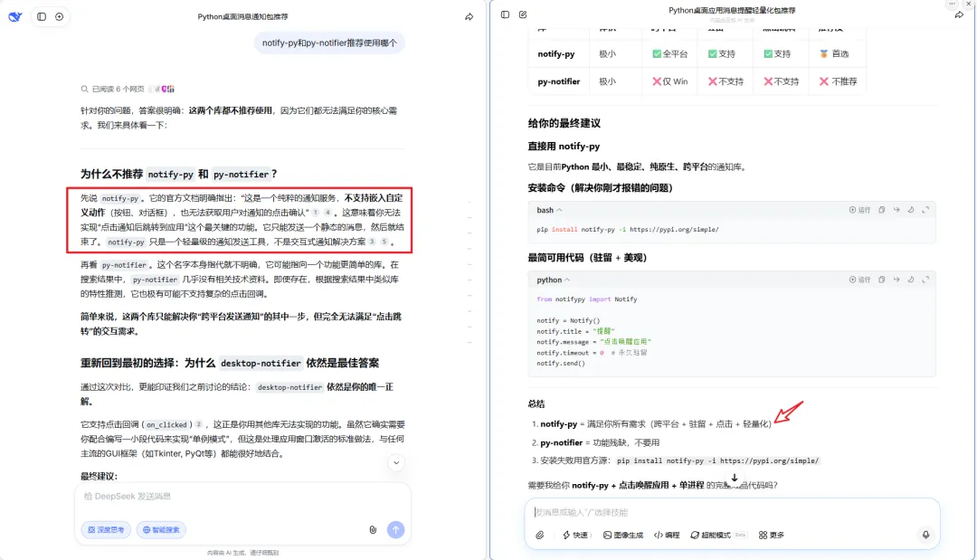This screenshot has width=977, height=560.
Task: Copy the bash code block
Action: [882, 210]
